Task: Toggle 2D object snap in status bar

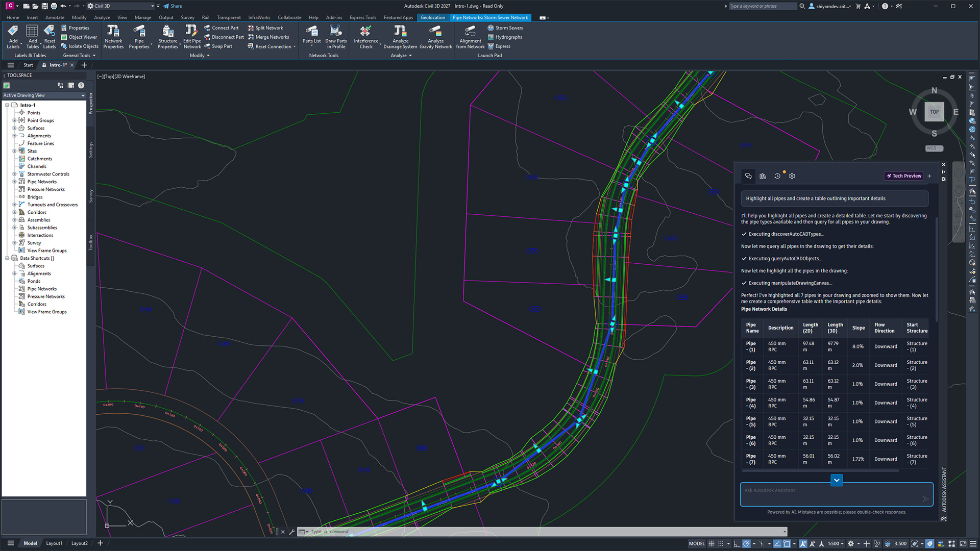Action: (787, 543)
